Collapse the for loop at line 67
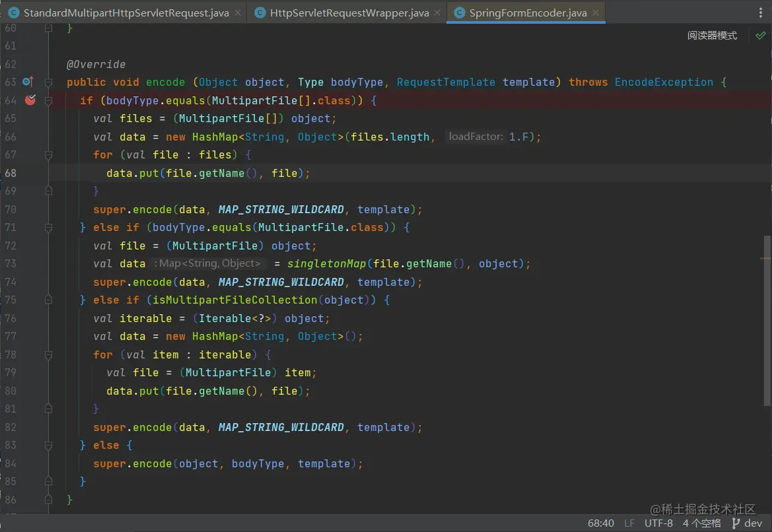Viewport: 772px width, 532px height. pos(48,155)
